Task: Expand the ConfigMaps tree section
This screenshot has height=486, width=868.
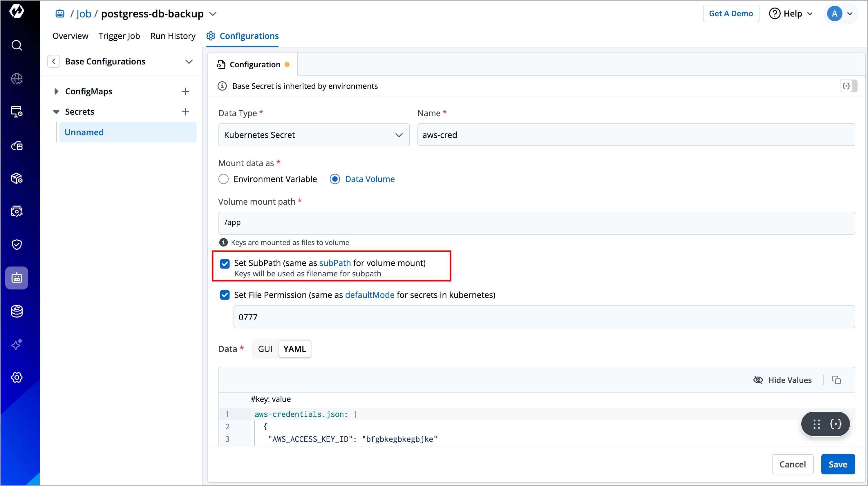Action: coord(56,91)
